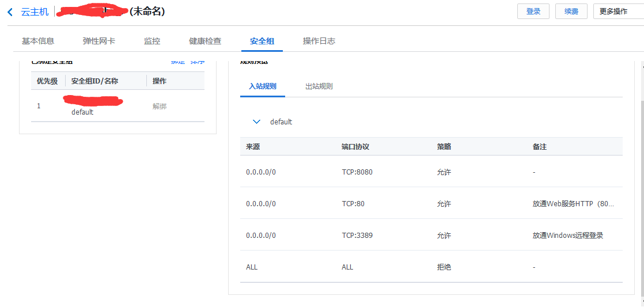644x307 pixels.
Task: Open the 健康检查 tab
Action: click(205, 41)
